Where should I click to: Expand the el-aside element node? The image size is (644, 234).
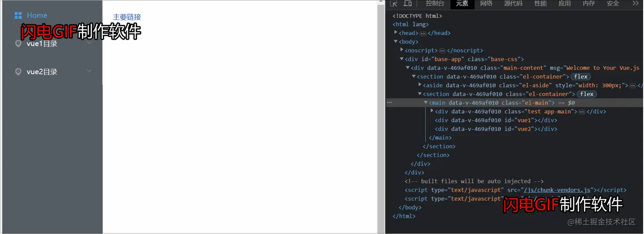point(420,85)
